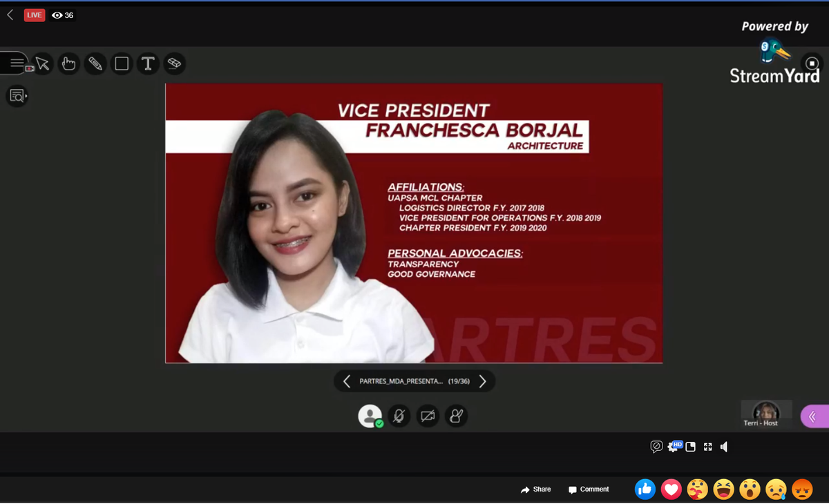Mute the video volume speaker

pos(723,447)
